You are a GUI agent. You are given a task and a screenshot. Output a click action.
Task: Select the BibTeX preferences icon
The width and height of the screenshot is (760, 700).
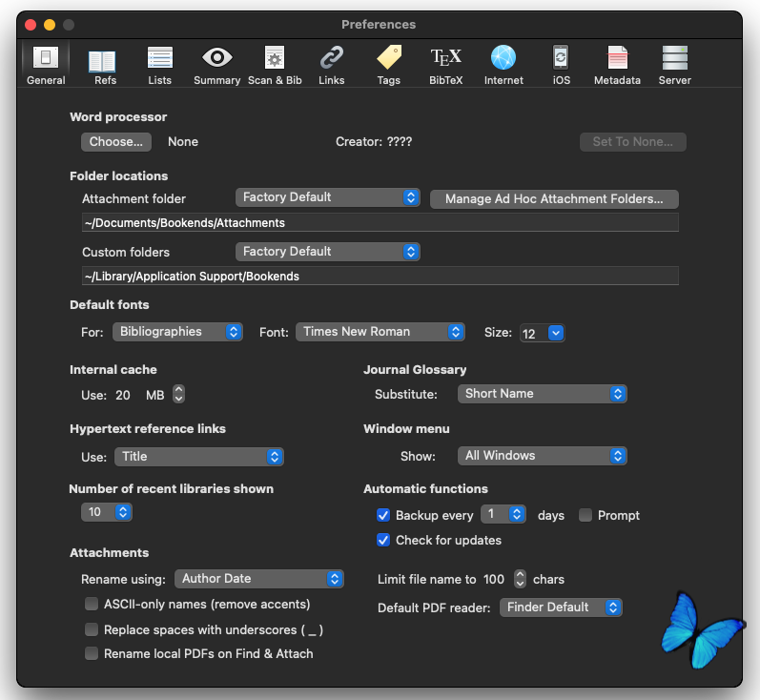click(446, 65)
